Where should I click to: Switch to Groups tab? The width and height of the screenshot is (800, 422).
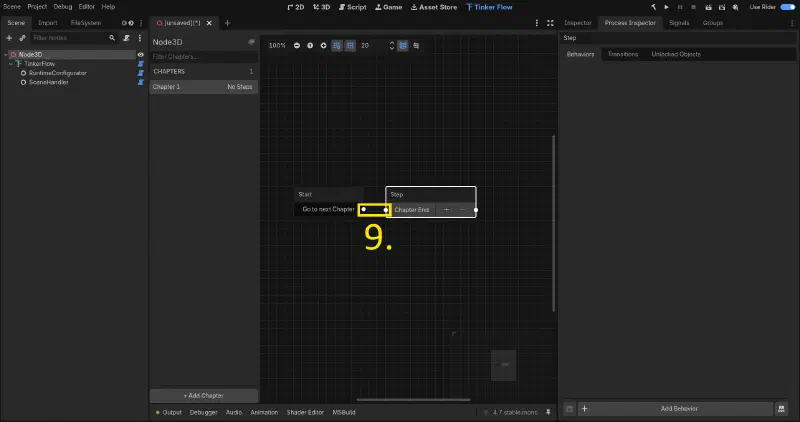click(x=713, y=23)
